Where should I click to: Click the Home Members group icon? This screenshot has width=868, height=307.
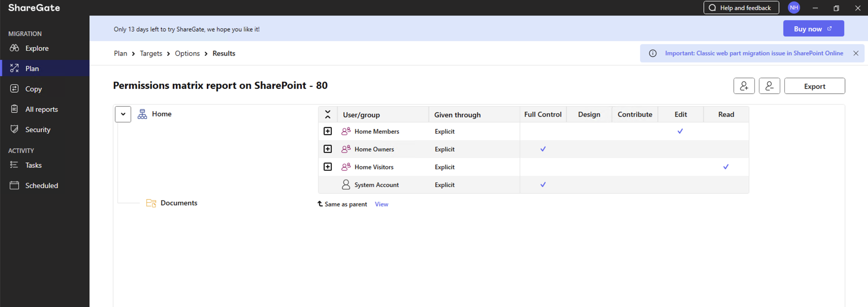point(346,131)
